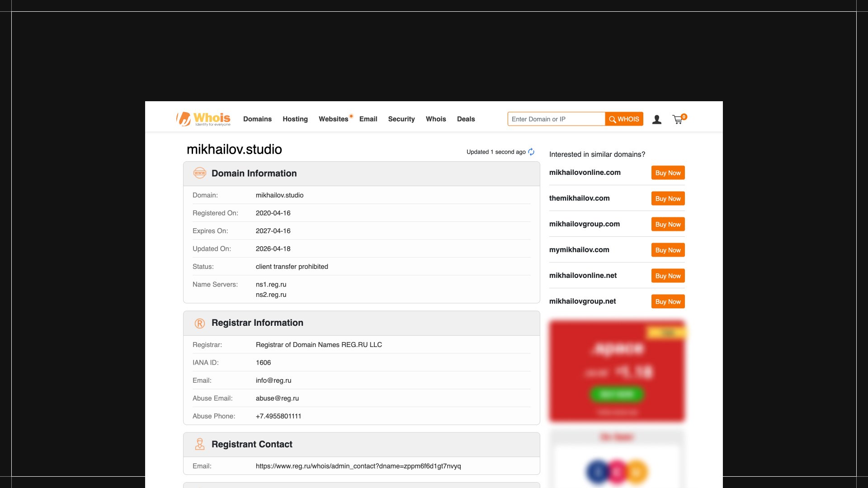This screenshot has width=868, height=488.
Task: Click the orange WHOIS search button
Action: [624, 119]
